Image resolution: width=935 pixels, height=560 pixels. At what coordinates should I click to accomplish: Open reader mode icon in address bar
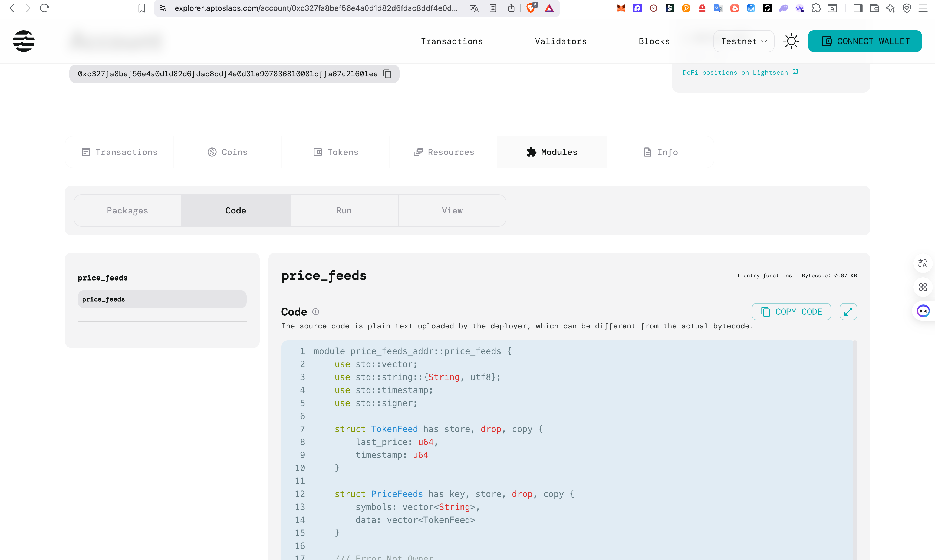[x=493, y=8]
